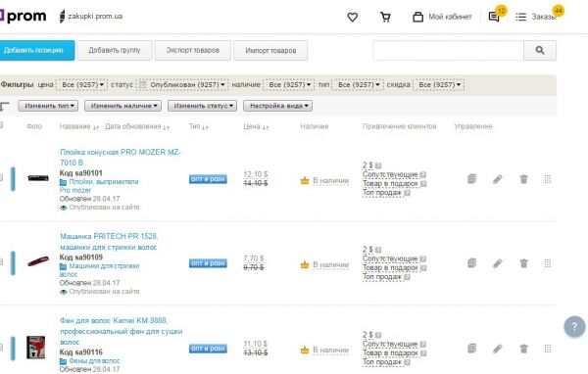Click the Заказы list icon
Image resolution: width=588 pixels, height=374 pixels.
(x=520, y=17)
